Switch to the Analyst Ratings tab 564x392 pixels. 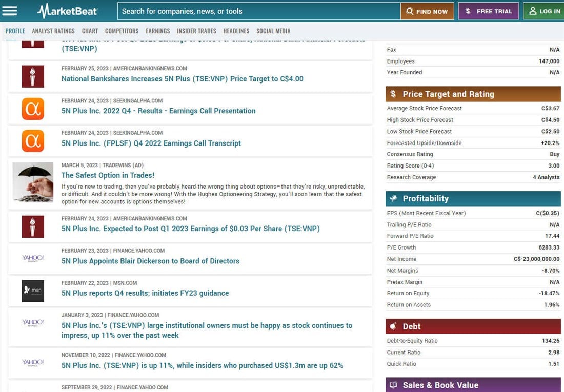click(x=53, y=31)
